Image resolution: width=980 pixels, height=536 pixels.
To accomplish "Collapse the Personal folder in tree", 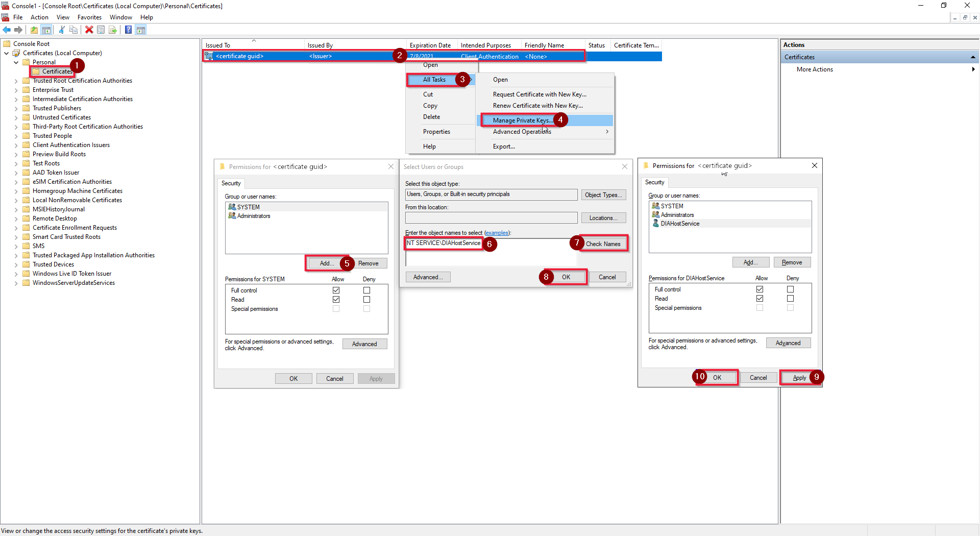I will tap(16, 62).
